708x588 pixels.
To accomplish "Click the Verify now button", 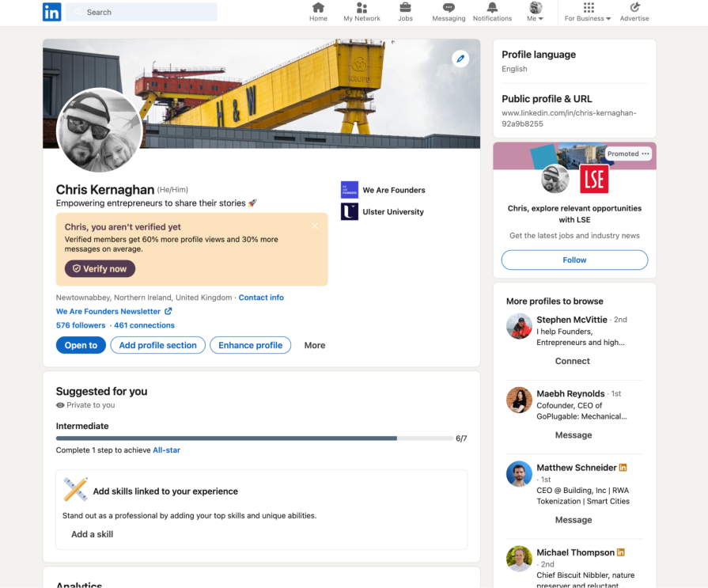I will click(99, 268).
